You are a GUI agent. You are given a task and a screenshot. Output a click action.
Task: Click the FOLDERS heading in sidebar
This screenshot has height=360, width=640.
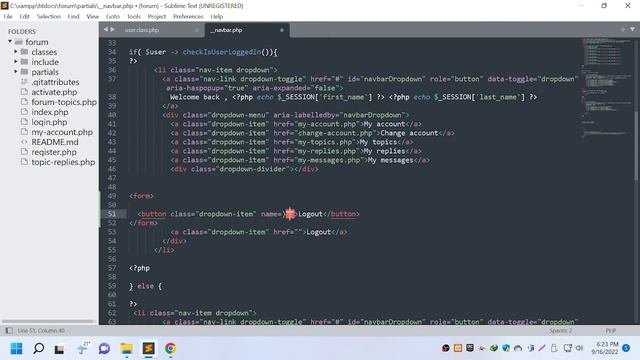[x=22, y=31]
